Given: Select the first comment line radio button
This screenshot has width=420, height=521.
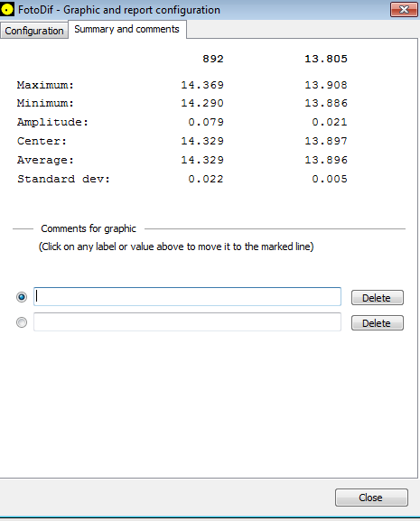Looking at the screenshot, I should [22, 297].
